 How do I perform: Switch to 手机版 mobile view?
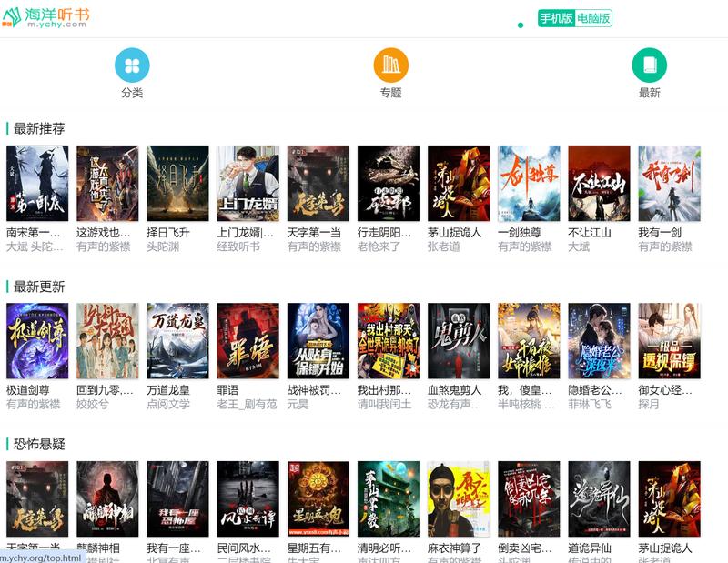coord(556,18)
